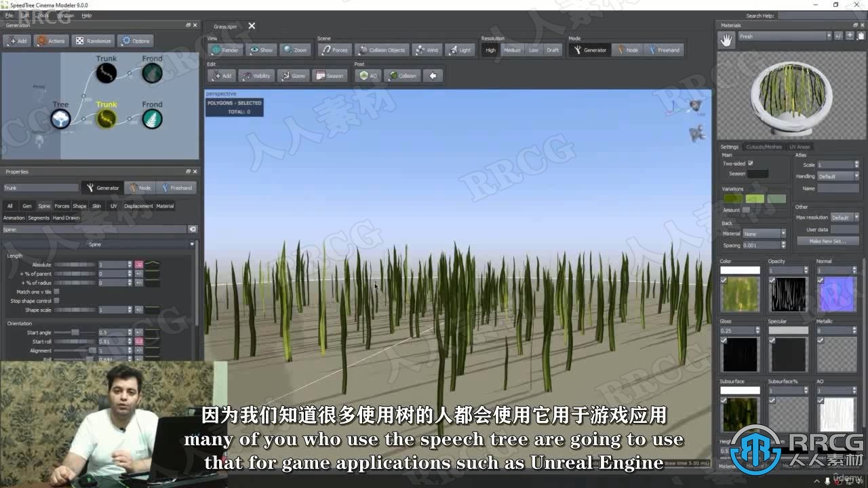Switch to Node mode in toolbar

click(x=627, y=50)
